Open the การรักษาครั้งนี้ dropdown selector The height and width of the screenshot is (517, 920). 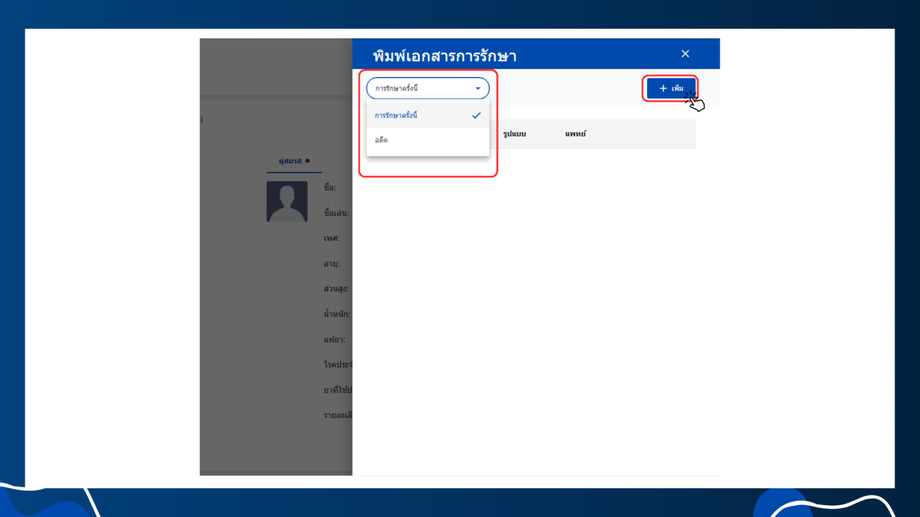(428, 88)
